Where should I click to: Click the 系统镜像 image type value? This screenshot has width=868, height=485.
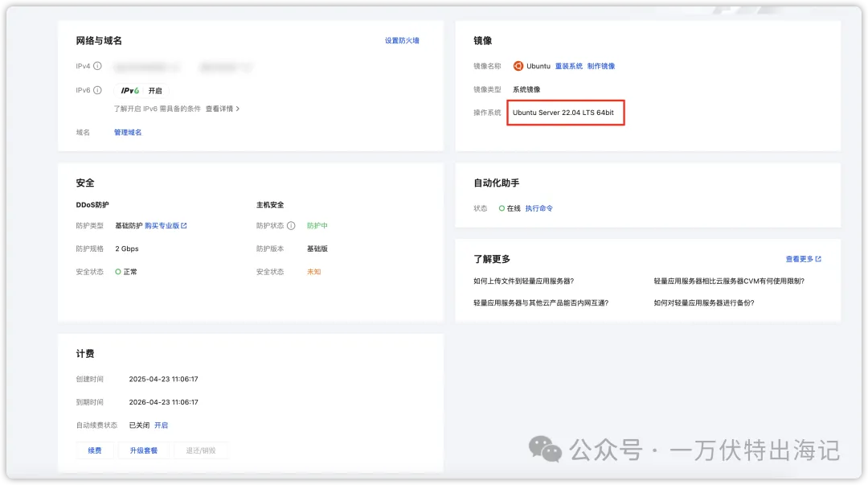[526, 89]
